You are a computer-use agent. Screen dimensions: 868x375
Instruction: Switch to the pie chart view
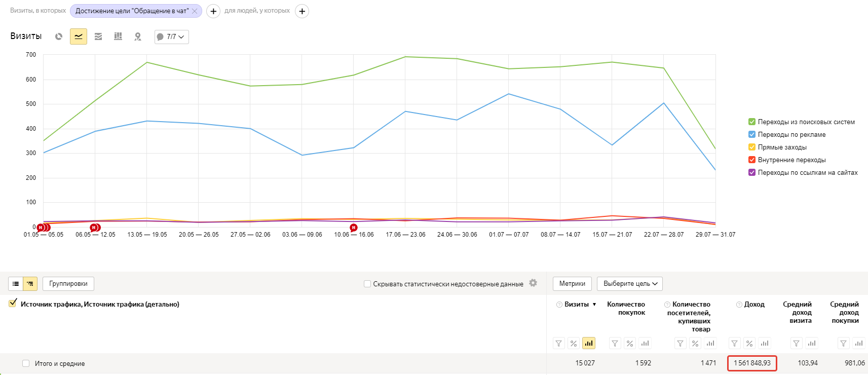59,36
